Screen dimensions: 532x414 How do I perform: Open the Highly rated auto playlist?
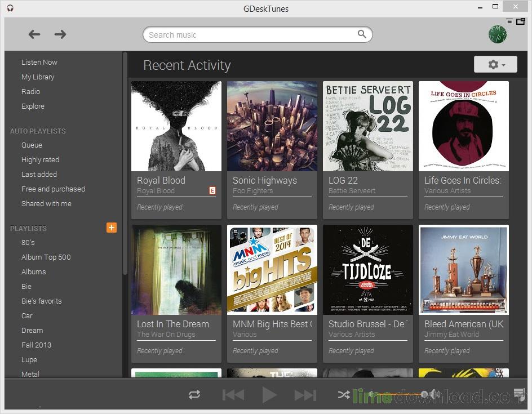pyautogui.click(x=40, y=159)
